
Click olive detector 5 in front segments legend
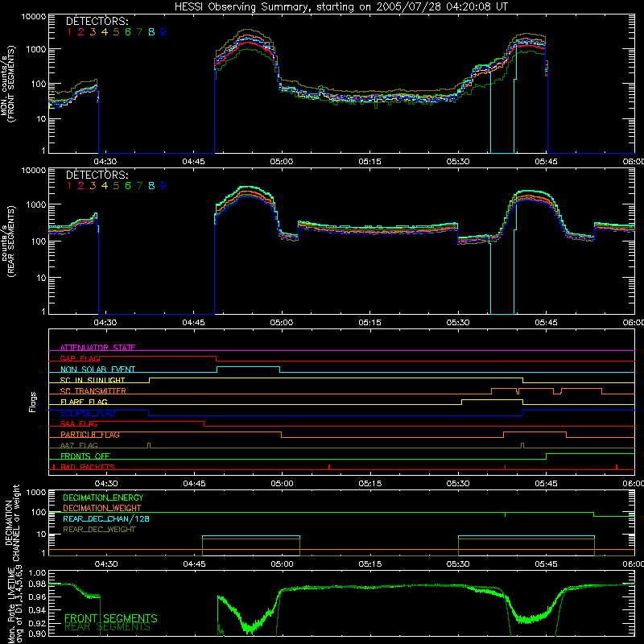[116, 32]
